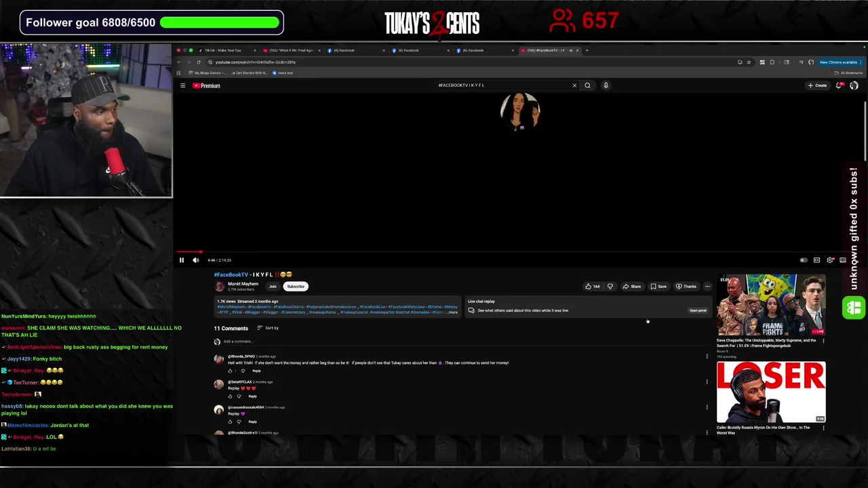Open the LOSER video thumbnail
This screenshot has height=488, width=868.
pos(771,392)
